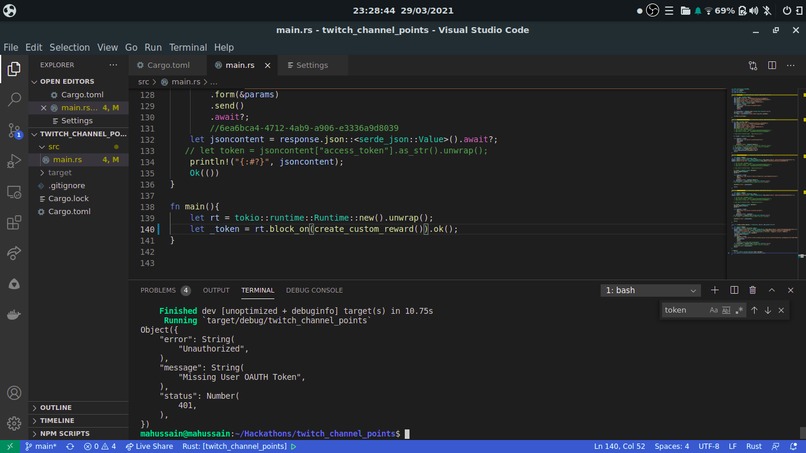
Task: Open the Run and Debug view
Action: tap(14, 161)
